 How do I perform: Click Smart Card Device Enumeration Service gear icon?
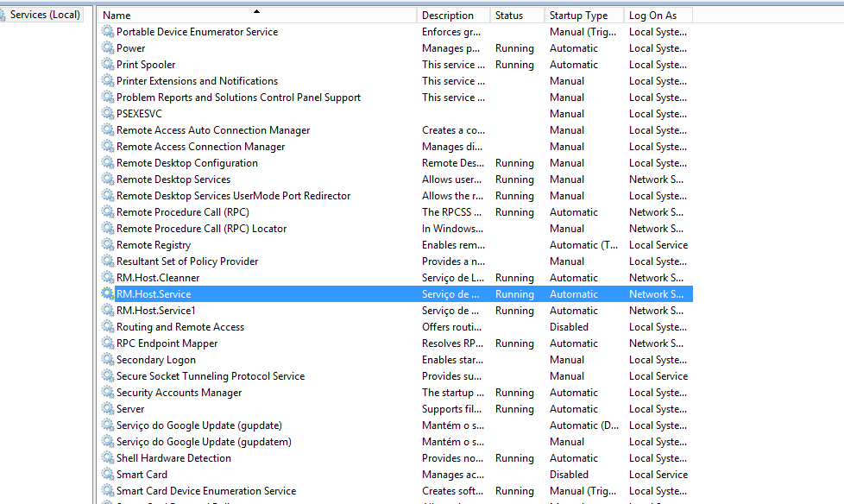click(x=108, y=490)
